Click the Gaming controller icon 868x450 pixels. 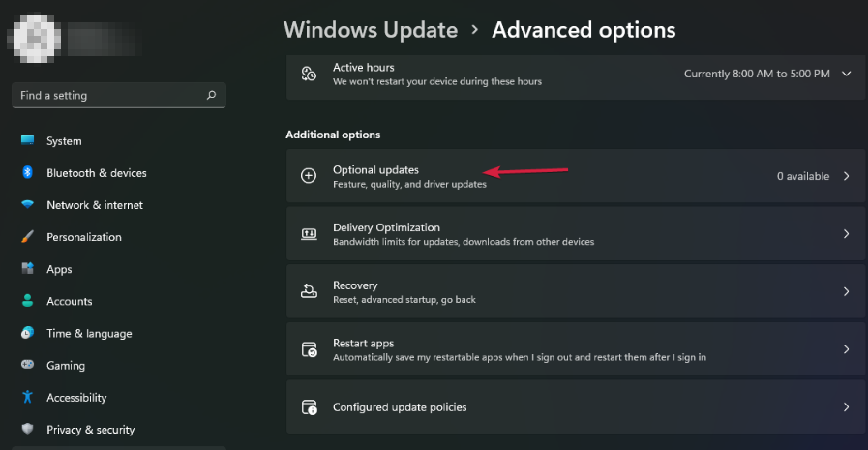click(x=28, y=366)
